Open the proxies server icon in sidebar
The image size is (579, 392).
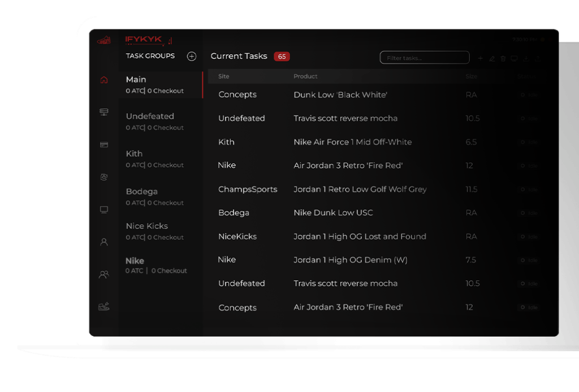103,112
